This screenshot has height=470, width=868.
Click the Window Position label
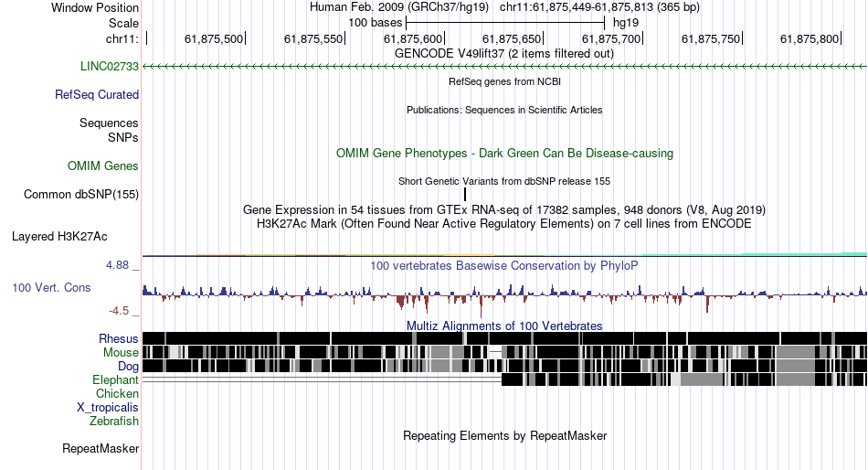[95, 7]
